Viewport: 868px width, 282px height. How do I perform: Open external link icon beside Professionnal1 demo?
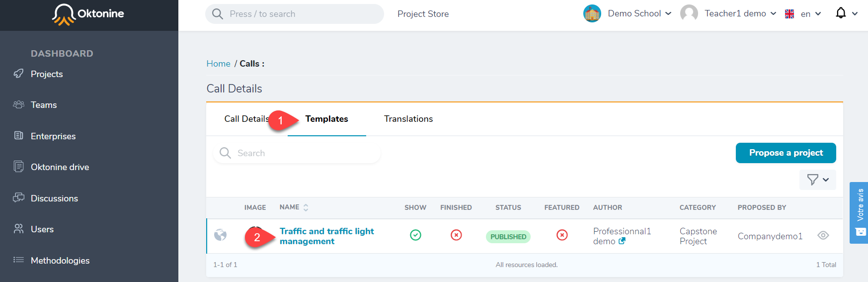[622, 241]
